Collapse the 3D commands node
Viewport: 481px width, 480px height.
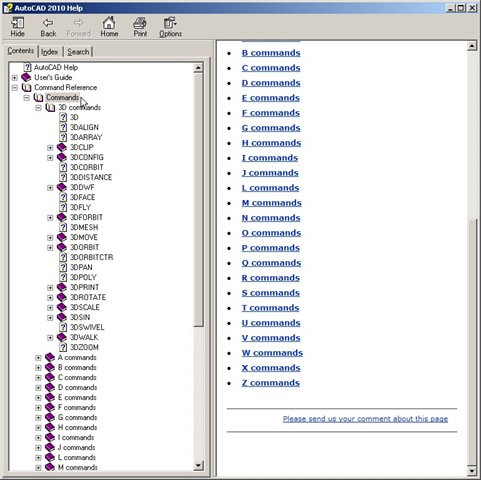38,108
